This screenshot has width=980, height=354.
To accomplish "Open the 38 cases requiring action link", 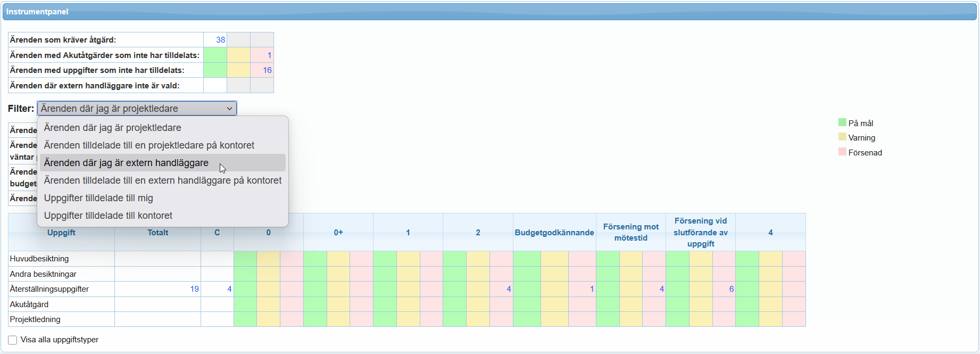I will [x=220, y=40].
